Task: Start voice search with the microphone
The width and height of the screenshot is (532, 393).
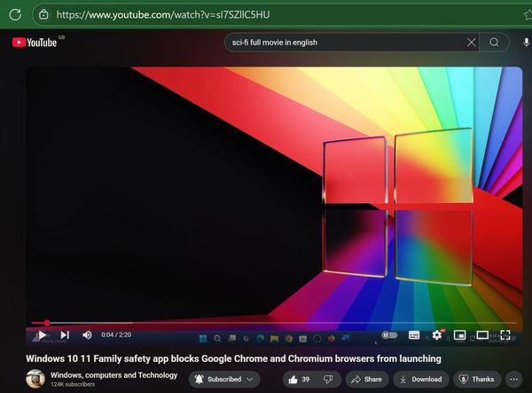Action: click(x=526, y=43)
